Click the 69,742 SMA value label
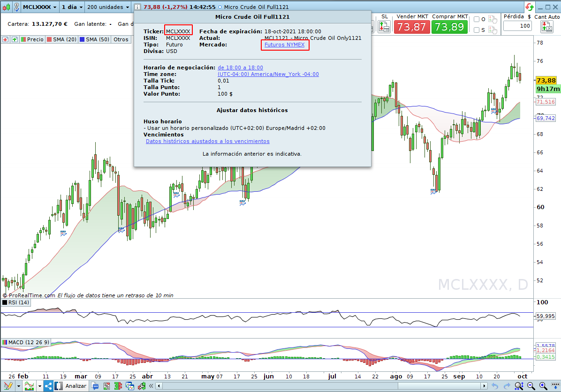This screenshot has height=392, width=561. (x=546, y=118)
